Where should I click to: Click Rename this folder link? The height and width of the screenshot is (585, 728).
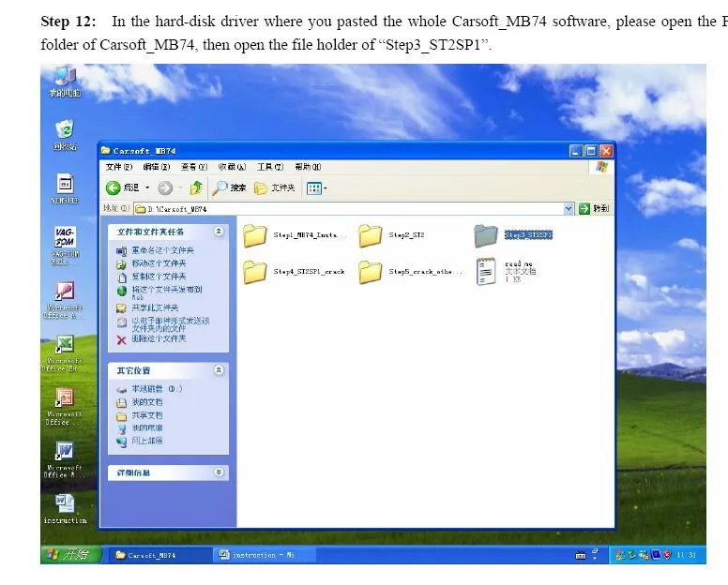155,250
